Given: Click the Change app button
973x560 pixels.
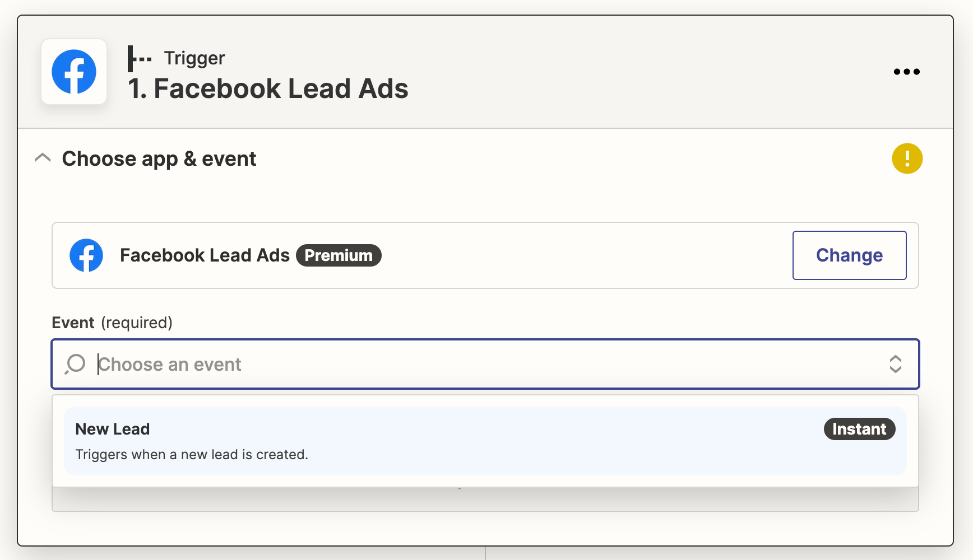Looking at the screenshot, I should tap(849, 255).
